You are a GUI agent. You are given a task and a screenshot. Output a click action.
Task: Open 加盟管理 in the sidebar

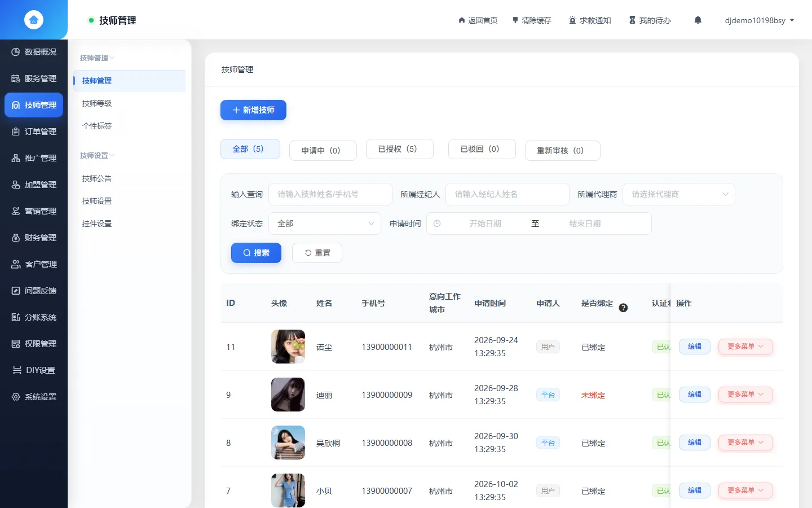(34, 185)
